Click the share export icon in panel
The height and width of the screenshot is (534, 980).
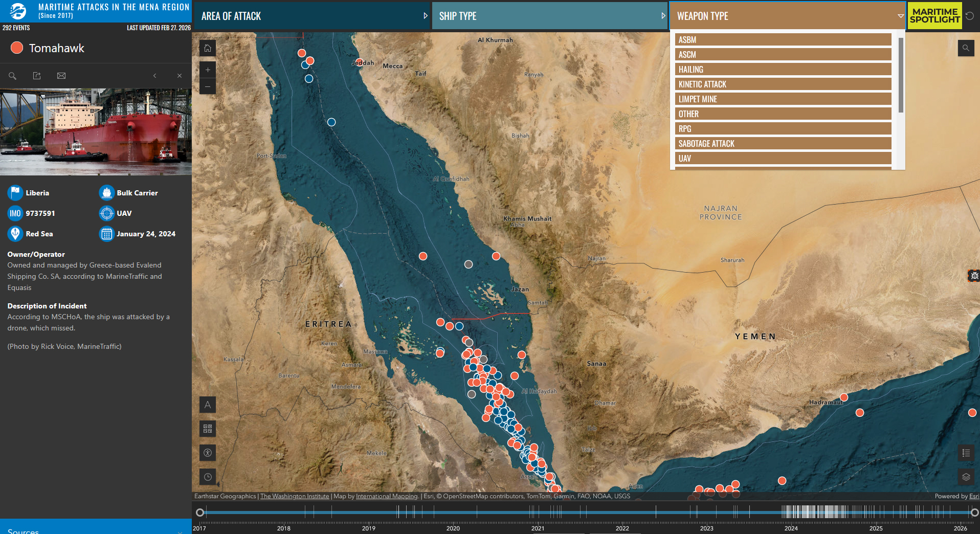[x=37, y=76]
